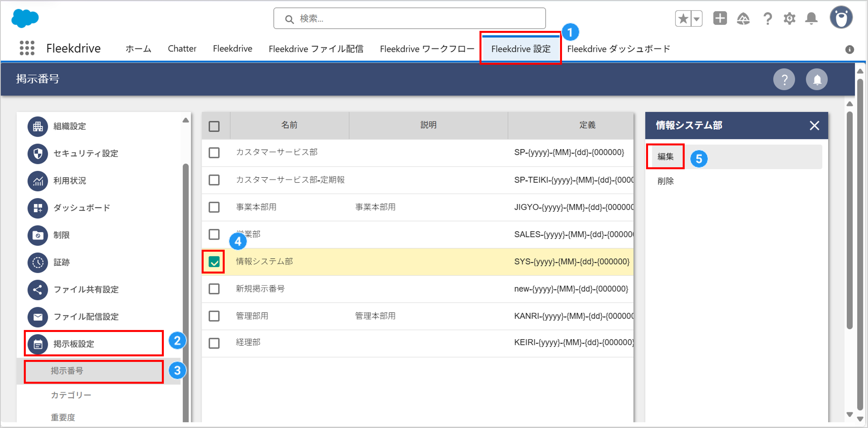Open the Fleekdrive tab
This screenshot has width=868, height=428.
pos(233,49)
